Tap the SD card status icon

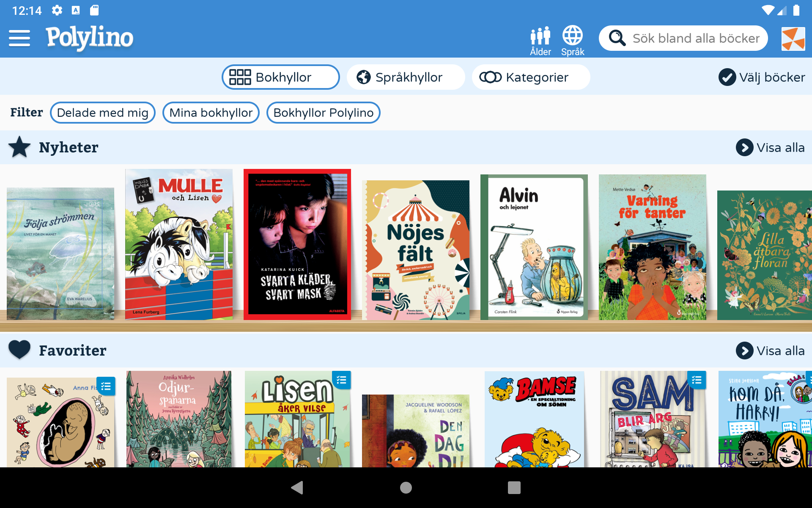pyautogui.click(x=94, y=10)
